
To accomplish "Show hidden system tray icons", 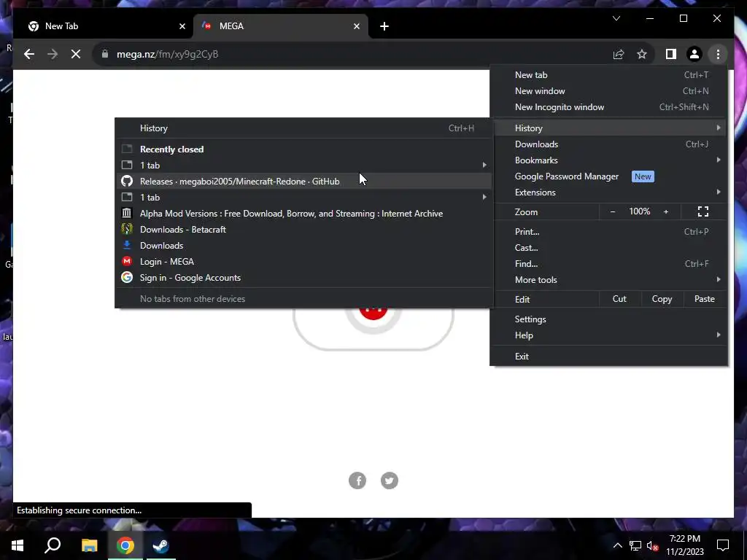I will point(617,545).
